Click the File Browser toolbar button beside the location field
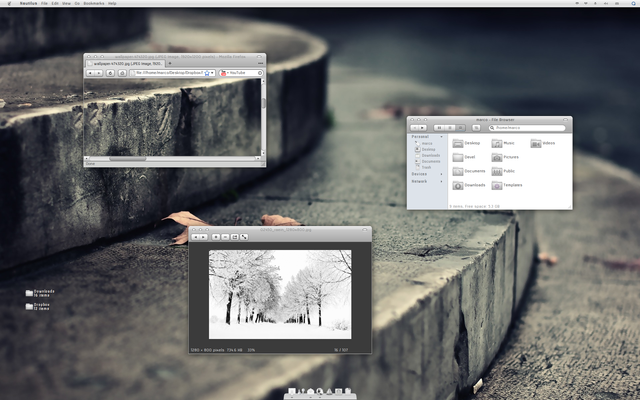 pos(476,128)
